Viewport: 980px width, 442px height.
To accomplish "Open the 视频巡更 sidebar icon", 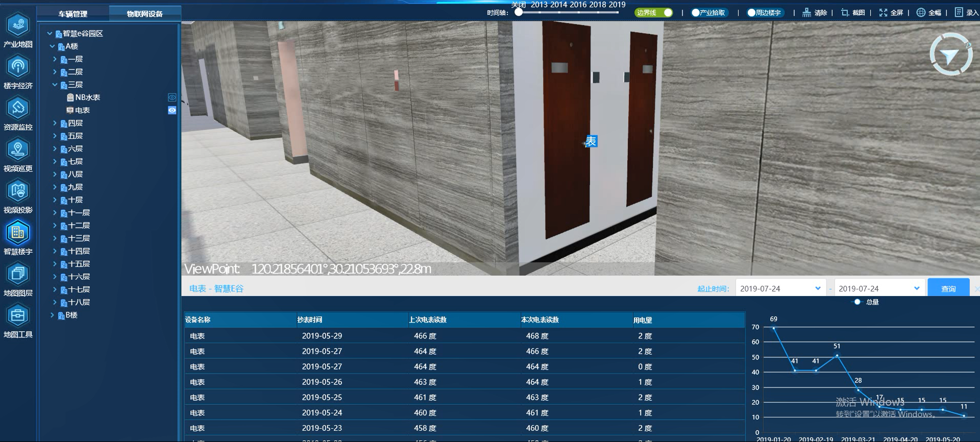I will tap(18, 150).
